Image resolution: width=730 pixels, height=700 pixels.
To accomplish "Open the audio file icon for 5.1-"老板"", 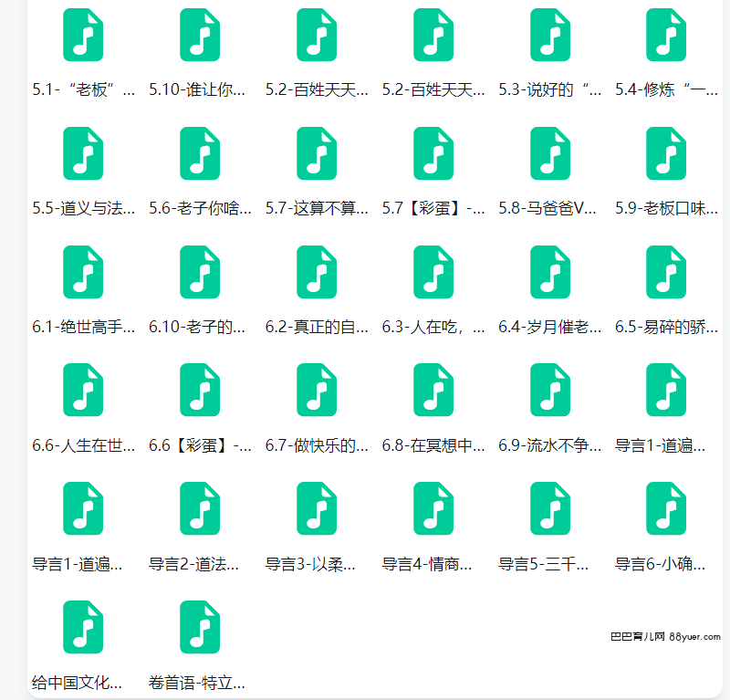I will [83, 35].
